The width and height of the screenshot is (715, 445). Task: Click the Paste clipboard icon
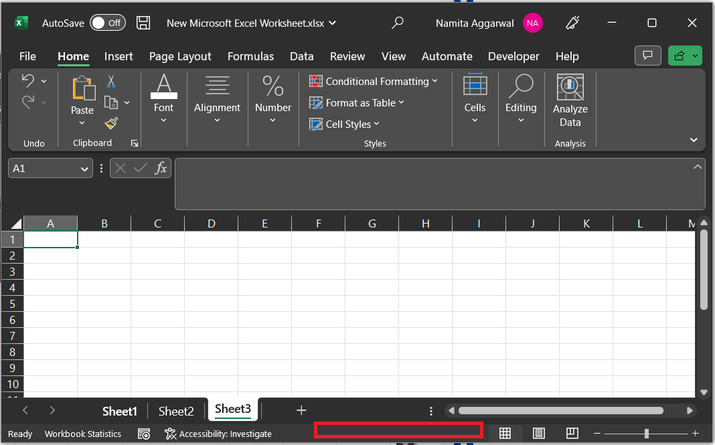[x=83, y=88]
